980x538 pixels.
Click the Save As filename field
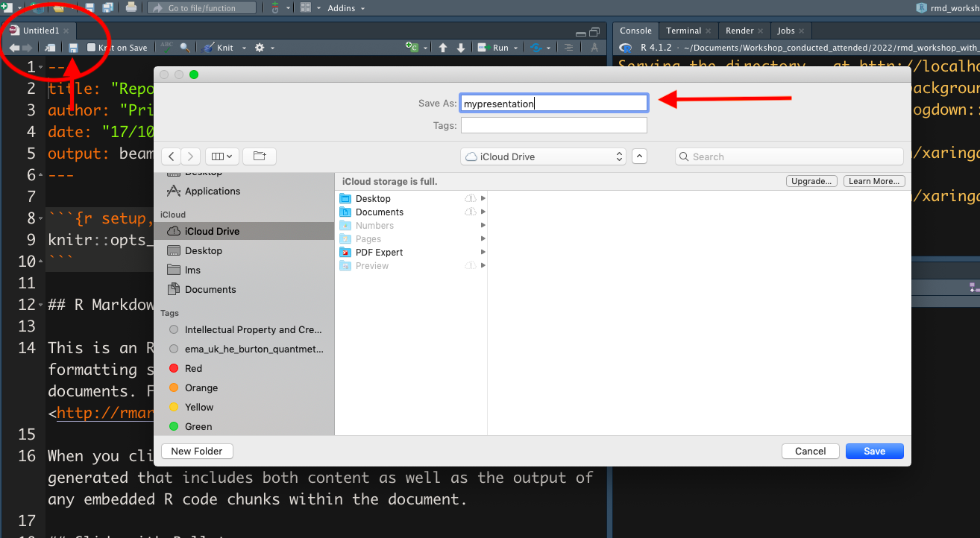[554, 104]
